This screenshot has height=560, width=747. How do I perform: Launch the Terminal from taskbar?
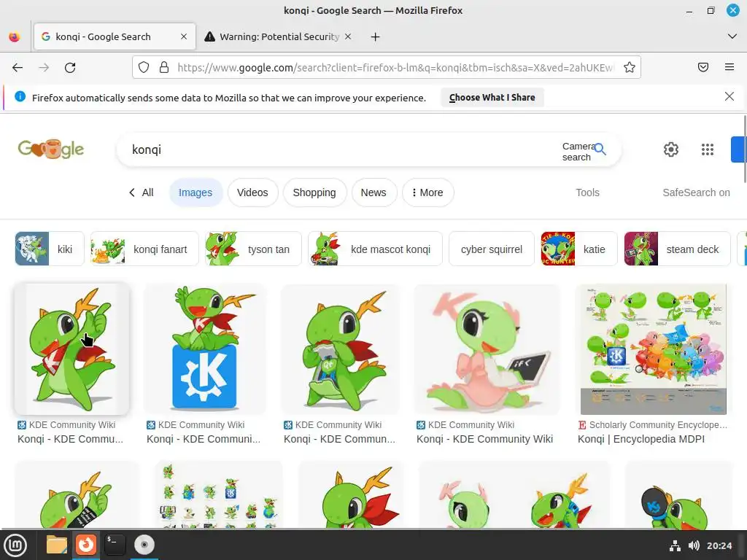115,545
